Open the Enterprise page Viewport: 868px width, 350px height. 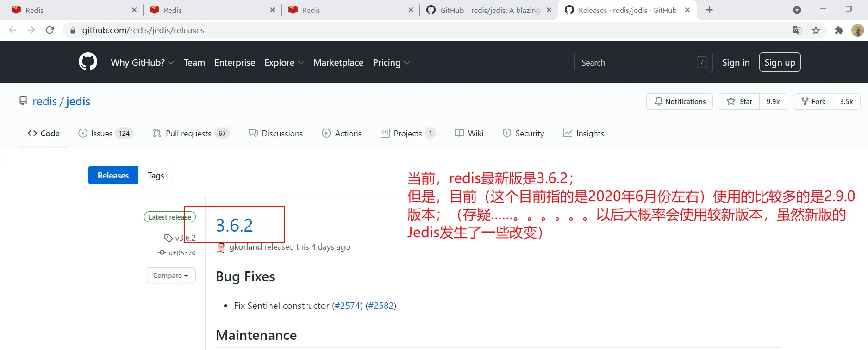click(235, 62)
